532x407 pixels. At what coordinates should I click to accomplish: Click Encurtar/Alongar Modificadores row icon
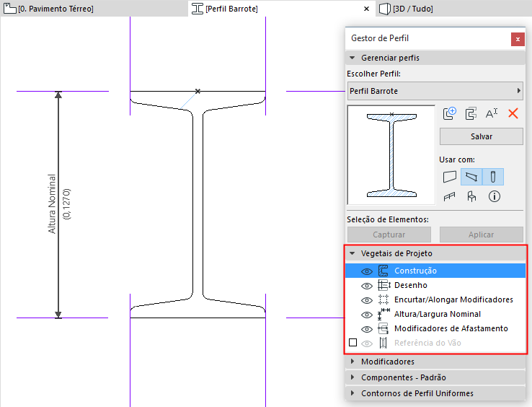click(x=384, y=299)
